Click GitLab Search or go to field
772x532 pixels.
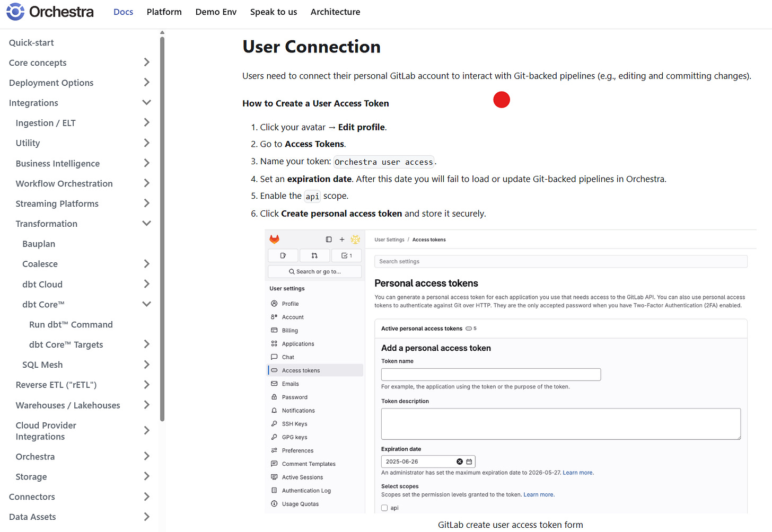(x=315, y=271)
